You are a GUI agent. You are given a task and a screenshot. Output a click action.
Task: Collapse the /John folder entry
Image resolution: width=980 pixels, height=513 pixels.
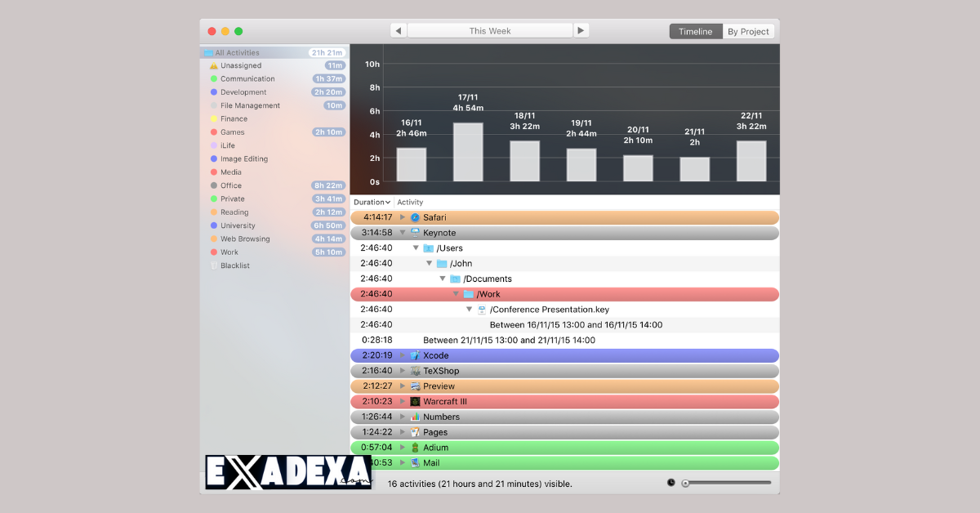[430, 263]
